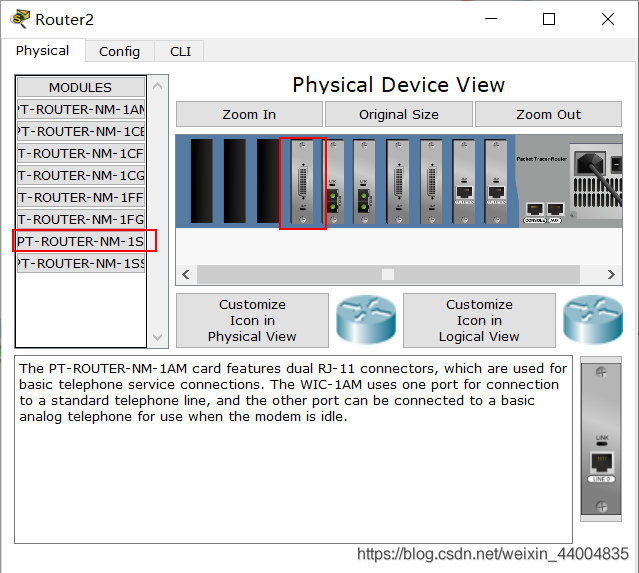Click the second fiber module with green ports

click(x=364, y=182)
